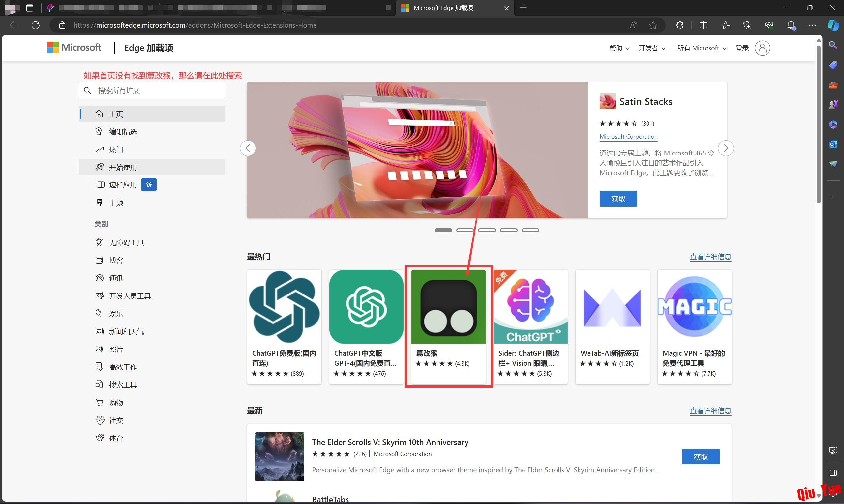Image resolution: width=844 pixels, height=504 pixels.
Task: Select 主题 in left navigation
Action: click(x=152, y=203)
